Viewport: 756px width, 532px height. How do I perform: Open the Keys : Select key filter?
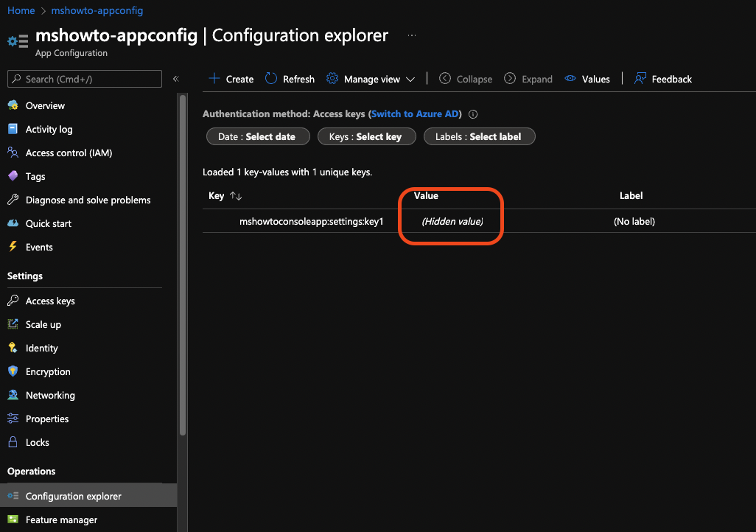coord(366,136)
